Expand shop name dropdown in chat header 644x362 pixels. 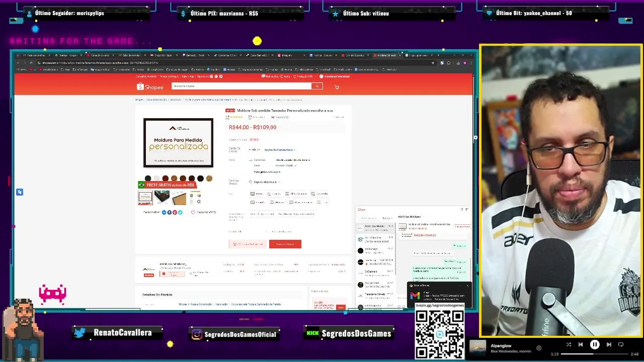coord(423,217)
